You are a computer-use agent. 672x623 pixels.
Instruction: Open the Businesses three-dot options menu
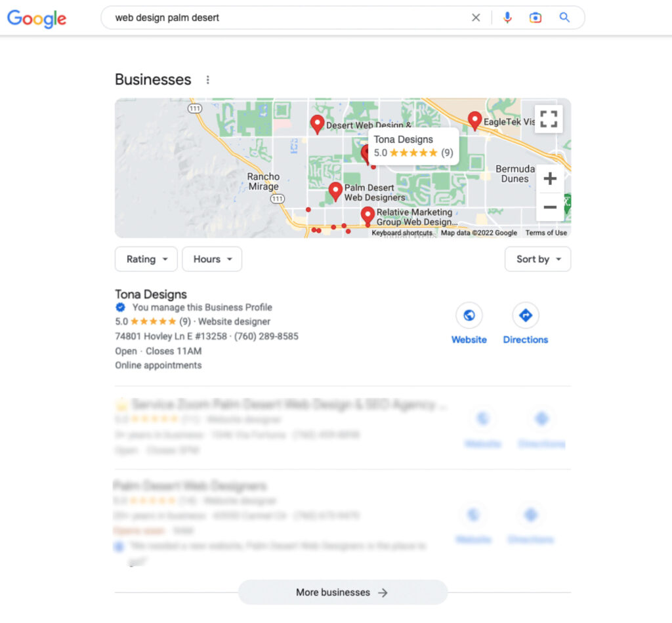click(208, 79)
